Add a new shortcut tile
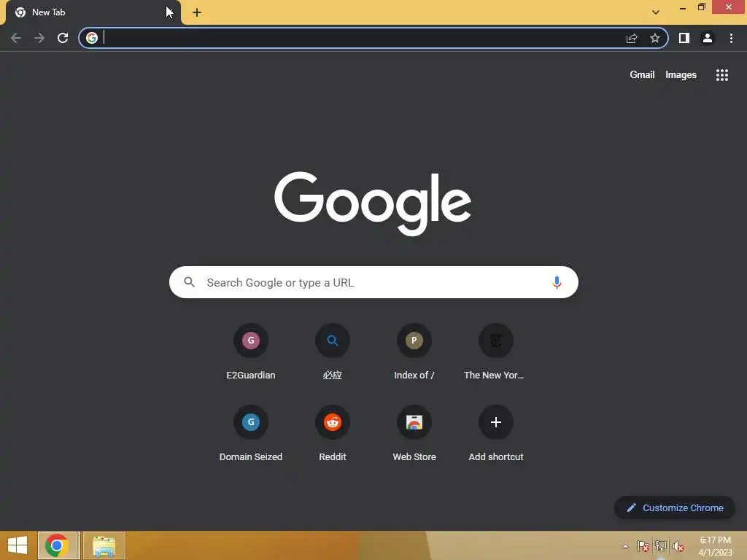 click(x=495, y=433)
